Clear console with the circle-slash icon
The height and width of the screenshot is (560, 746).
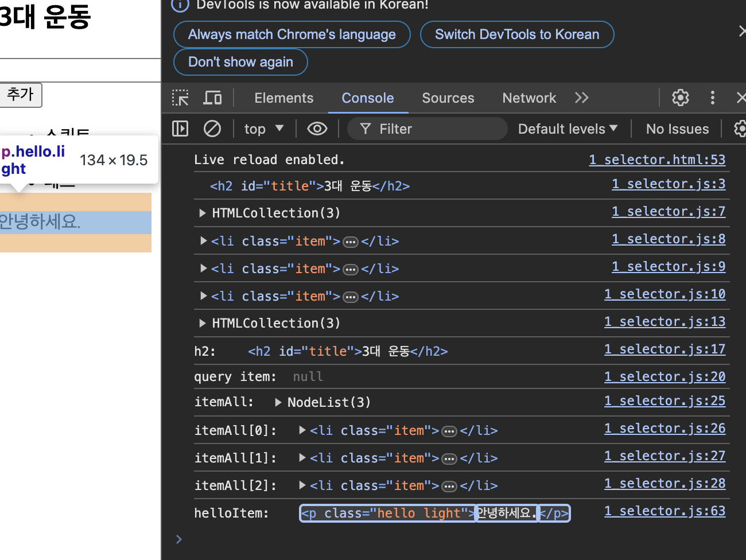point(212,129)
